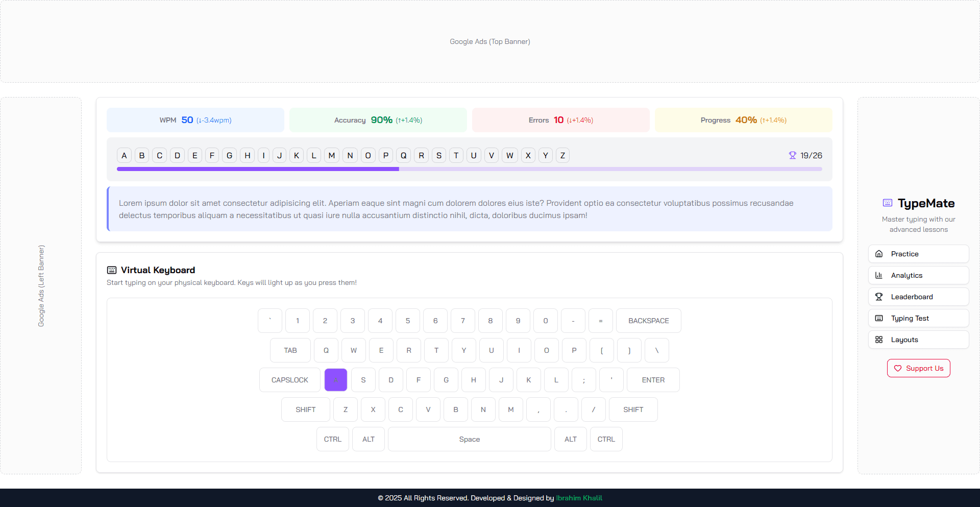Click the trophy icon next to 19/26
Screen dimensions: 980x507
tap(793, 155)
